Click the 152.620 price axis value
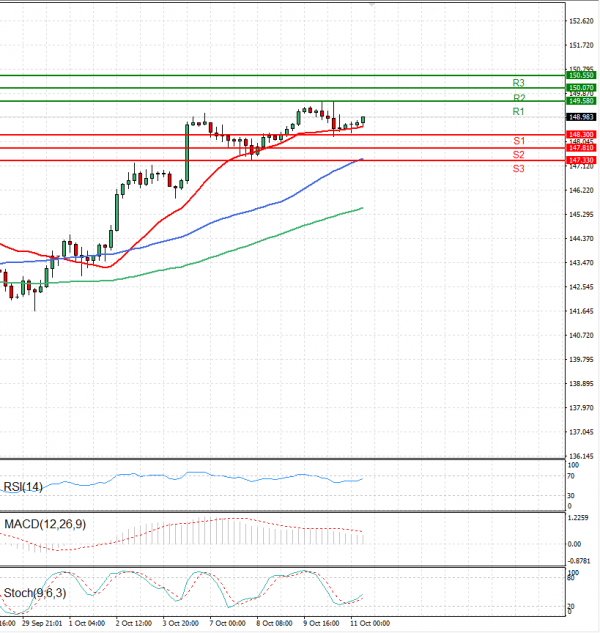 pyautogui.click(x=581, y=21)
